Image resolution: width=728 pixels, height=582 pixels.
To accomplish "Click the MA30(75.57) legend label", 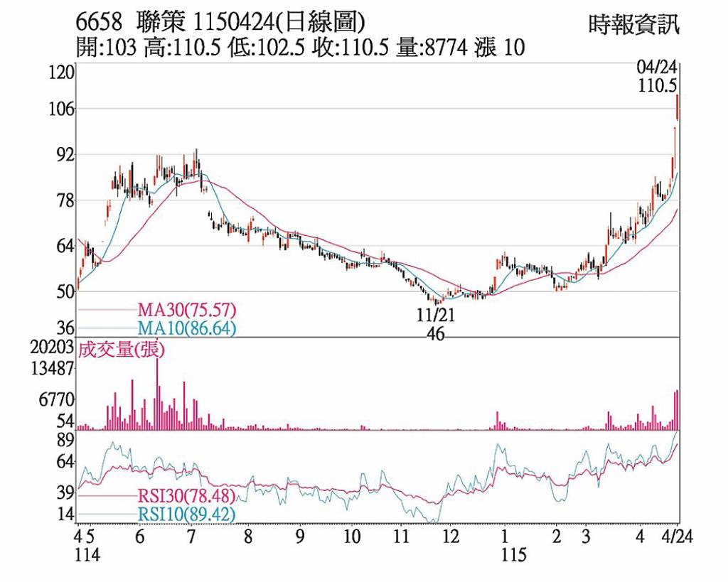I will [186, 310].
